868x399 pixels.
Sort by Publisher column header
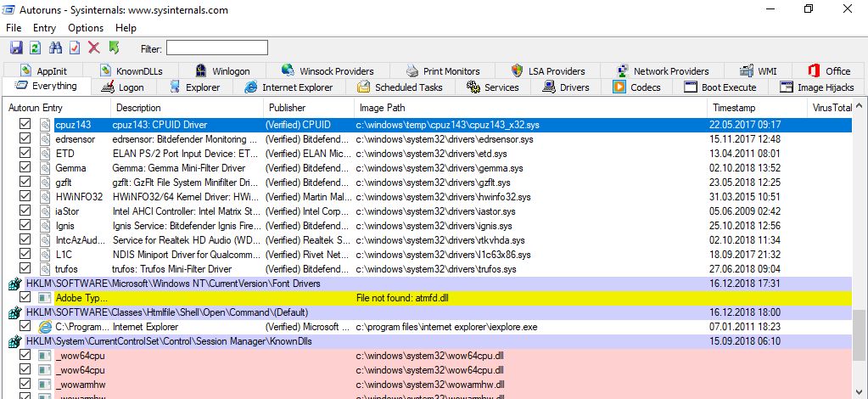[x=309, y=108]
